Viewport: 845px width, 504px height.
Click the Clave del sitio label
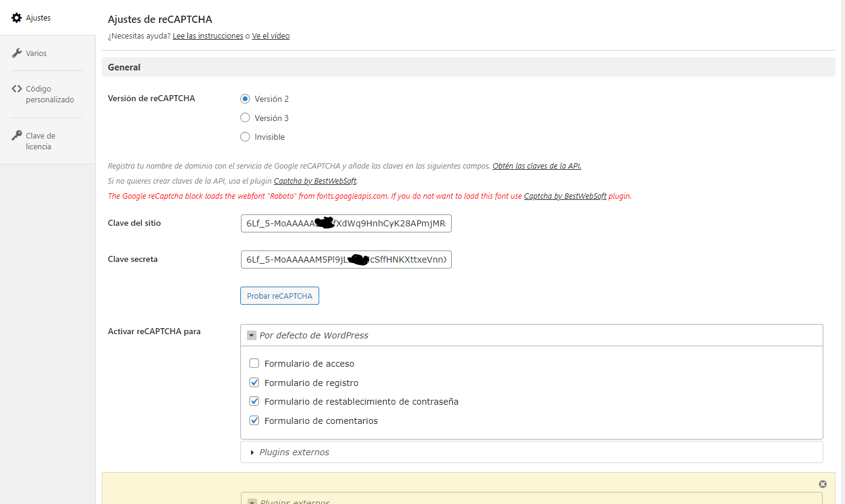click(134, 223)
